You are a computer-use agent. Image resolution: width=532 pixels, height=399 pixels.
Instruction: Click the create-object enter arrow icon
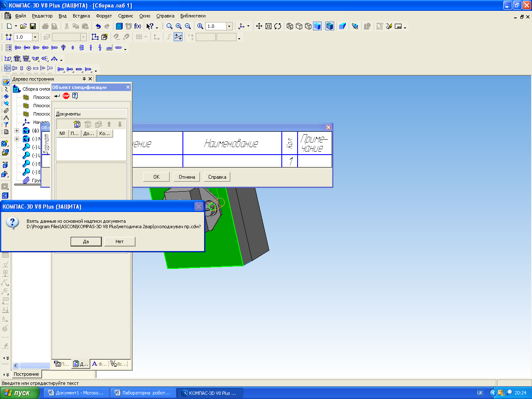57,96
